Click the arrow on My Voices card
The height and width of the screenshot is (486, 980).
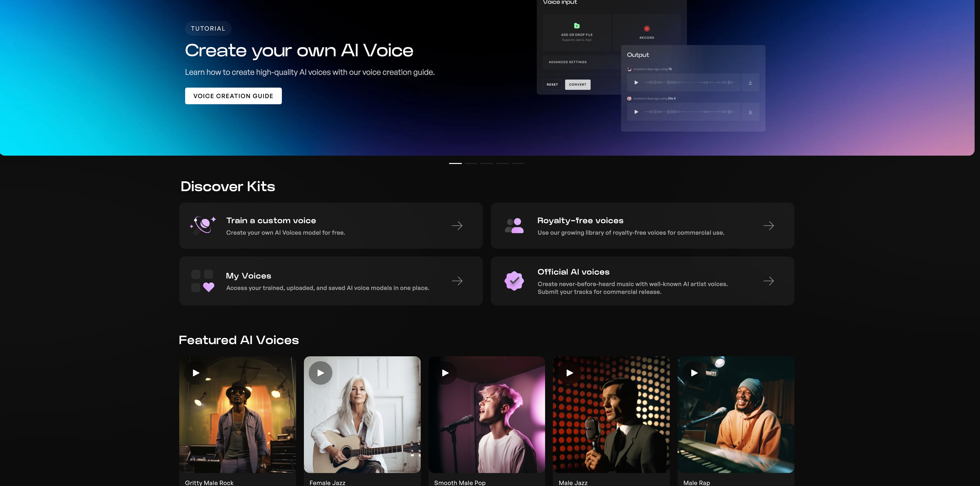pos(457,281)
